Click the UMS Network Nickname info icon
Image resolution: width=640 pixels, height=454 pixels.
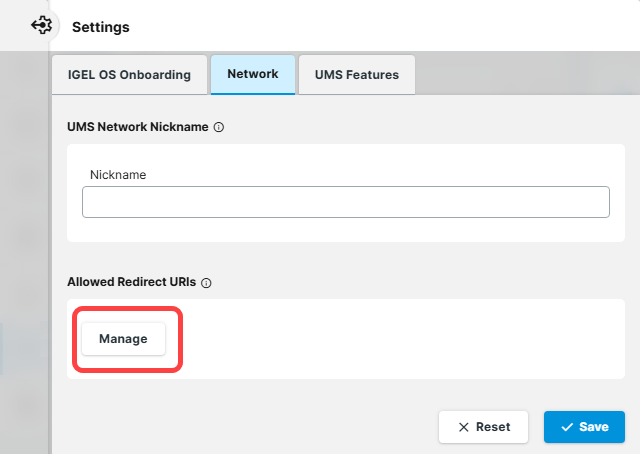pos(219,128)
